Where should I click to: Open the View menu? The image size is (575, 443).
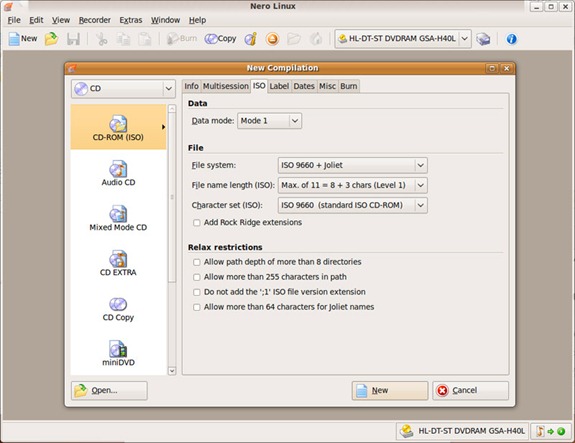(x=61, y=20)
